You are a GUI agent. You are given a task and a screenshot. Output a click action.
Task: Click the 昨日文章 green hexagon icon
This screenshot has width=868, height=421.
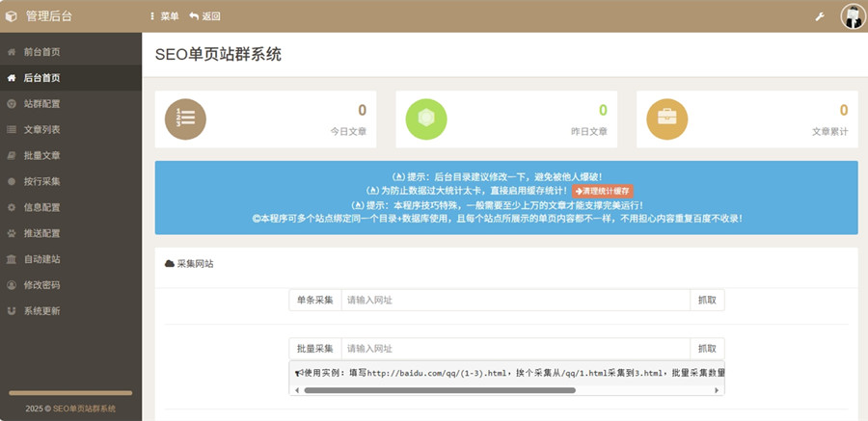(425, 118)
